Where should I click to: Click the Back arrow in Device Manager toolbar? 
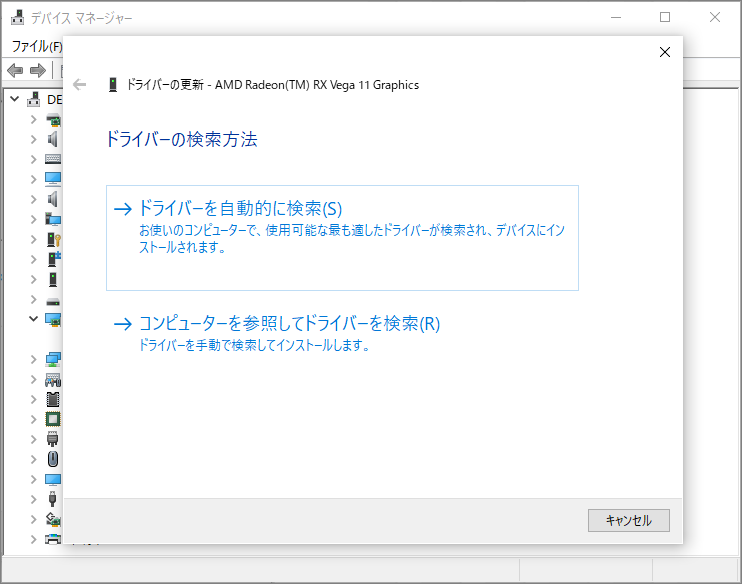click(x=15, y=71)
